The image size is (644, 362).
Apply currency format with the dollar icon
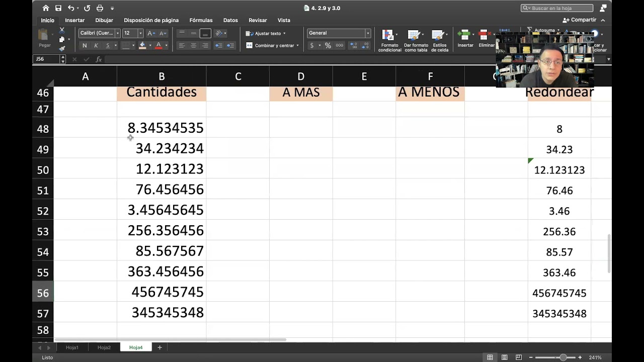tap(312, 46)
